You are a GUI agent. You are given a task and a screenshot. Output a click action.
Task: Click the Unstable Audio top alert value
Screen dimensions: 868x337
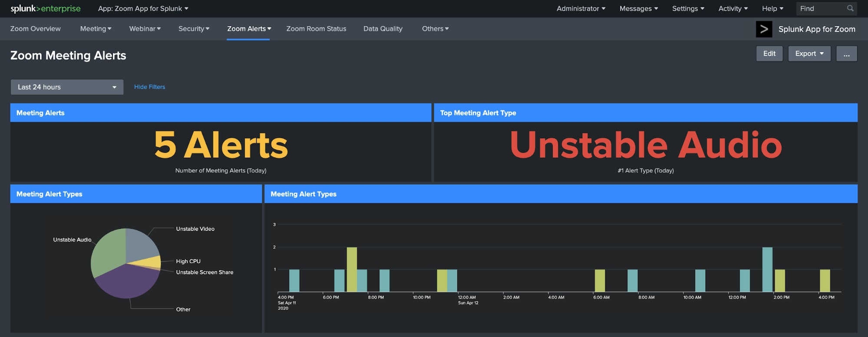[x=646, y=145]
